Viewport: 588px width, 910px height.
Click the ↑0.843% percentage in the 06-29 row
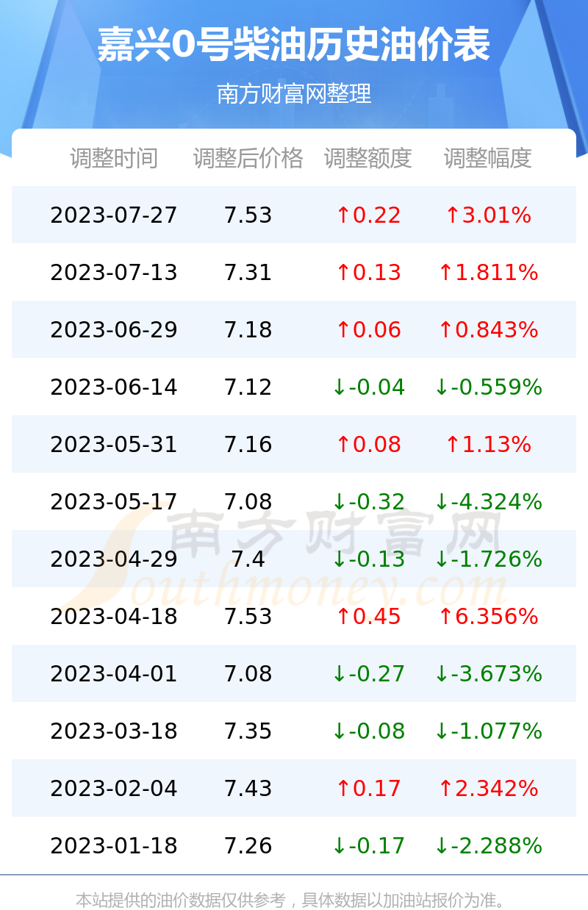click(488, 330)
